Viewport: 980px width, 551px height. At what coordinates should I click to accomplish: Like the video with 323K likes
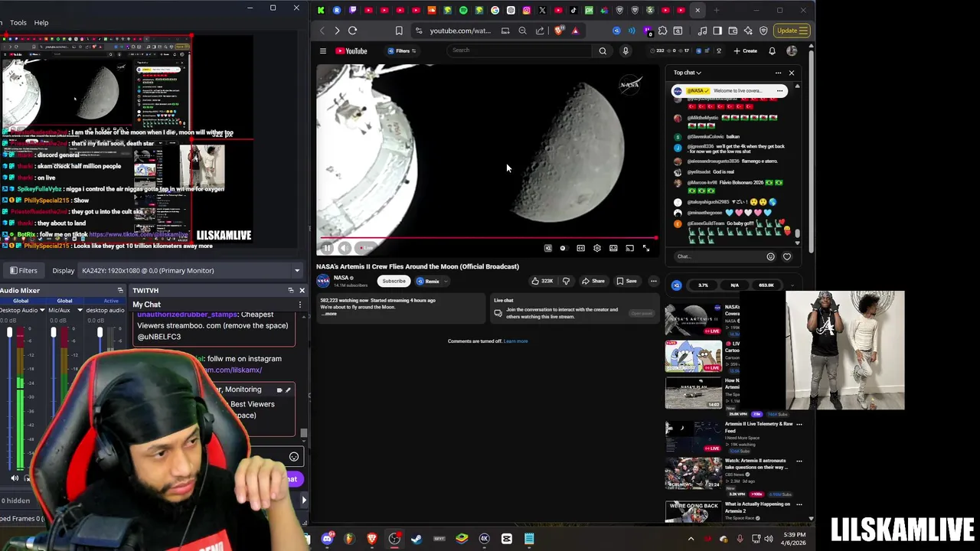click(x=542, y=281)
